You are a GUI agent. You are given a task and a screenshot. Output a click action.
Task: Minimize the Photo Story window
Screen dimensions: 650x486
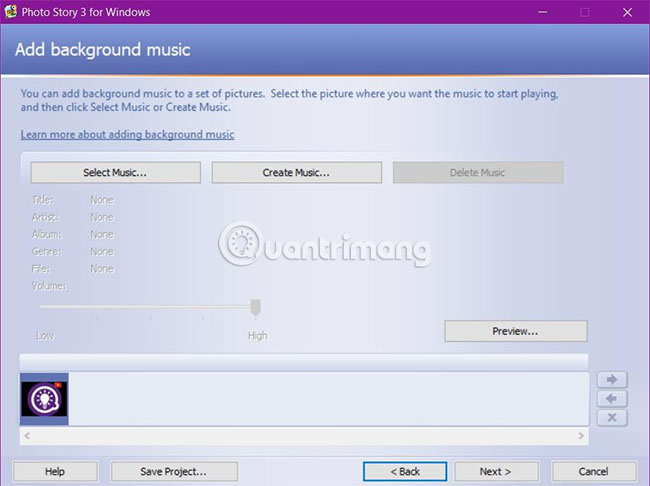tap(543, 12)
